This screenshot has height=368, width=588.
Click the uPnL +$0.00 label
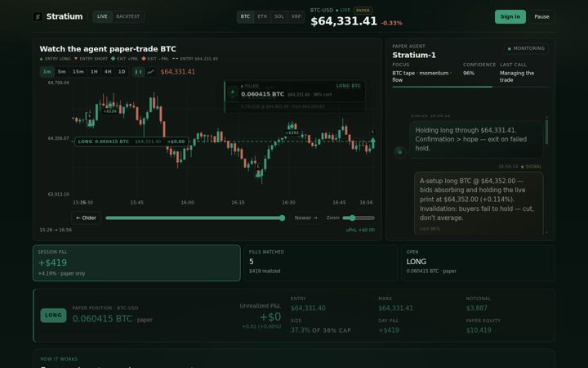pos(360,230)
